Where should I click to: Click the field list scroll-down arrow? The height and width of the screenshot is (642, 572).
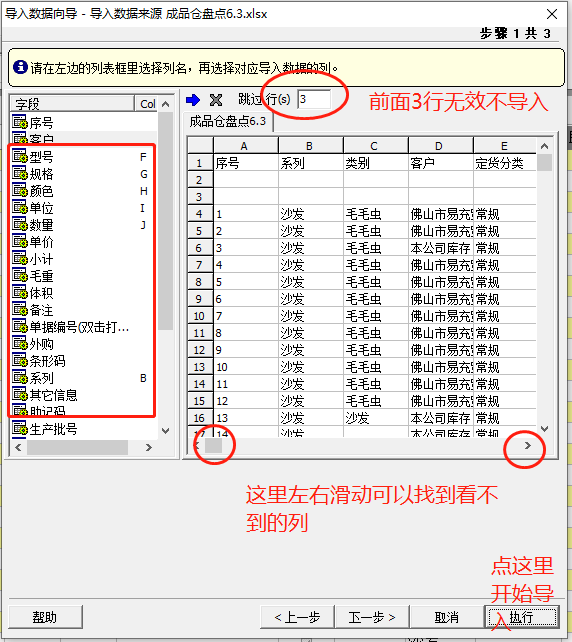click(x=165, y=430)
